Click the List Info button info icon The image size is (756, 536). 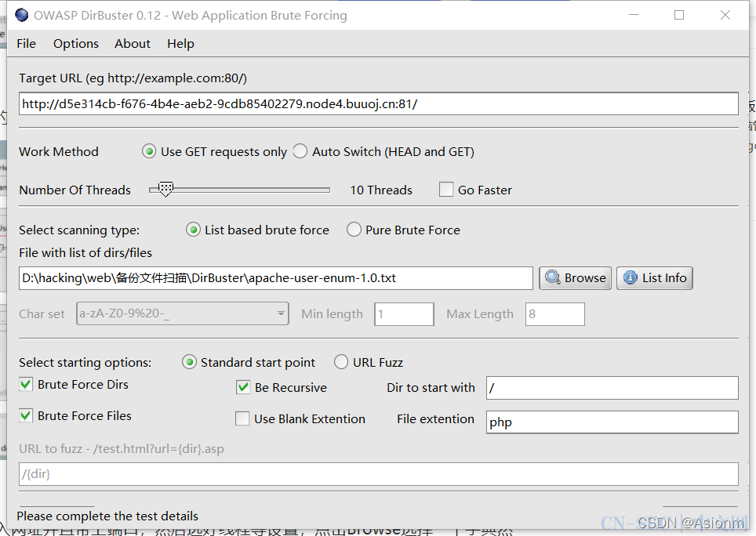click(630, 278)
